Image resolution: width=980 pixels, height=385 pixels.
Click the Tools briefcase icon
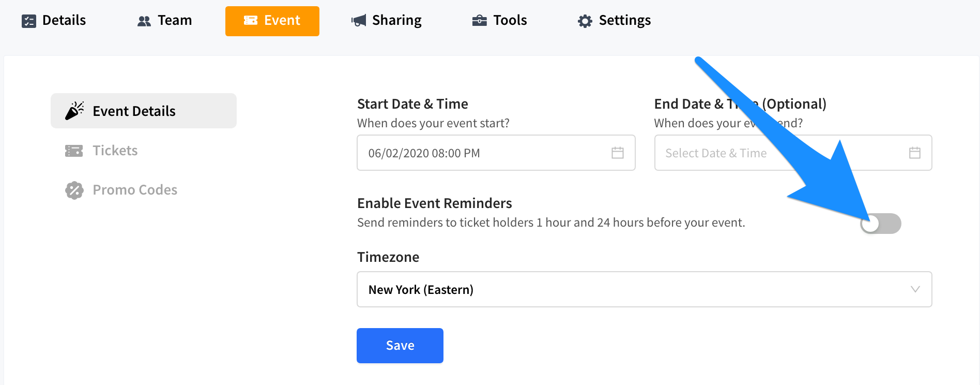coord(480,21)
